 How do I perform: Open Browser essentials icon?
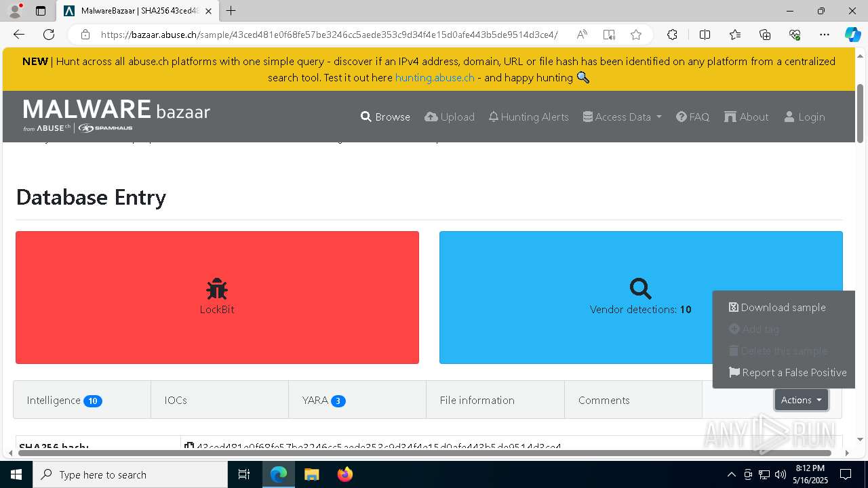[x=795, y=35]
